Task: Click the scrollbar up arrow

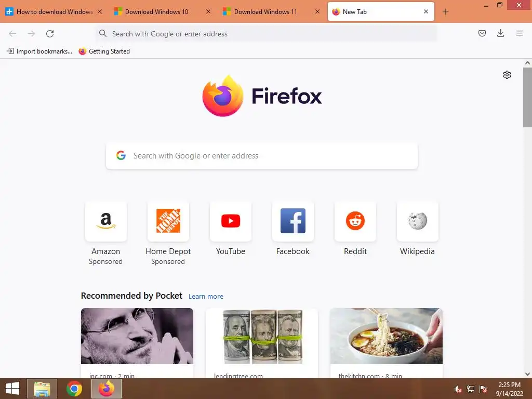Action: 527,63
